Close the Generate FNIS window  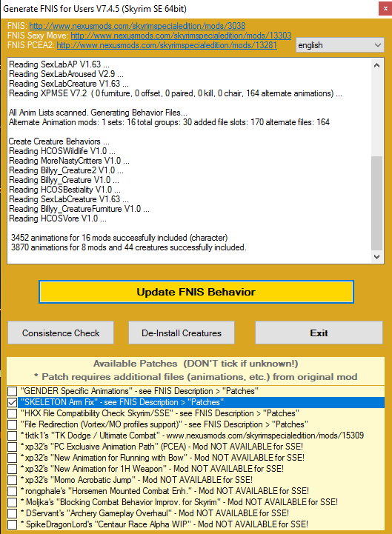click(385, 8)
